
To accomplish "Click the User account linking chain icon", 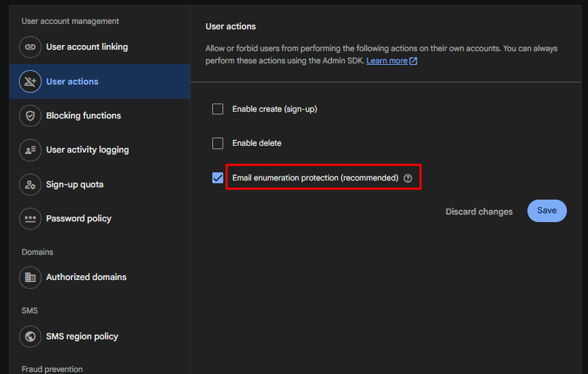I will click(x=30, y=47).
